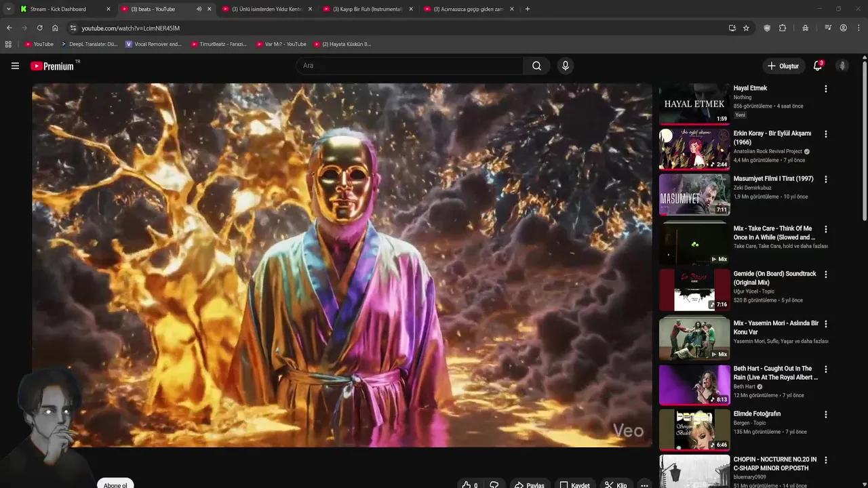
Task: Open options for Elimde Fotoğrafın video
Action: (x=825, y=414)
